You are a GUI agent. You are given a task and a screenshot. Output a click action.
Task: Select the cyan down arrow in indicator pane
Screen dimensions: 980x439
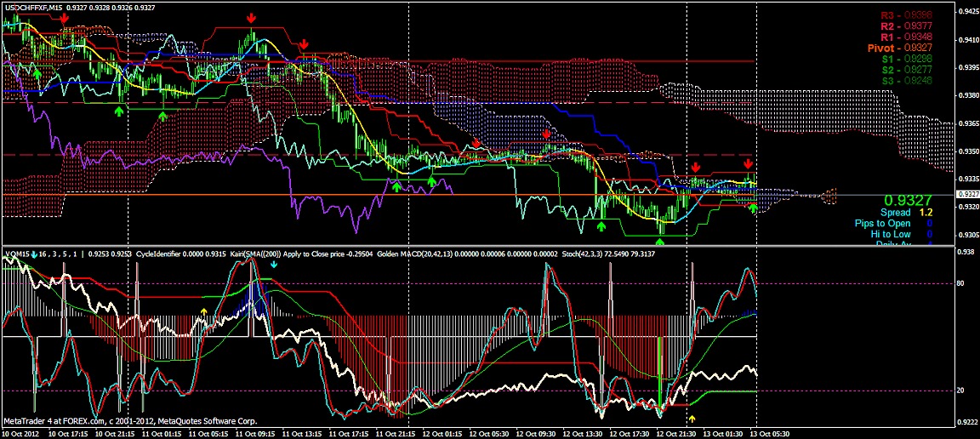coord(273,265)
